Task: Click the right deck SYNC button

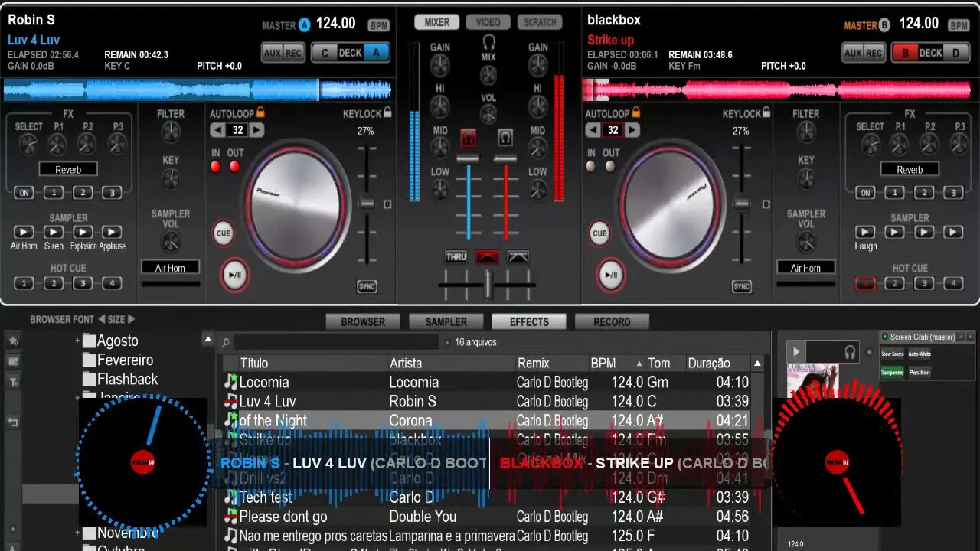Action: [741, 286]
